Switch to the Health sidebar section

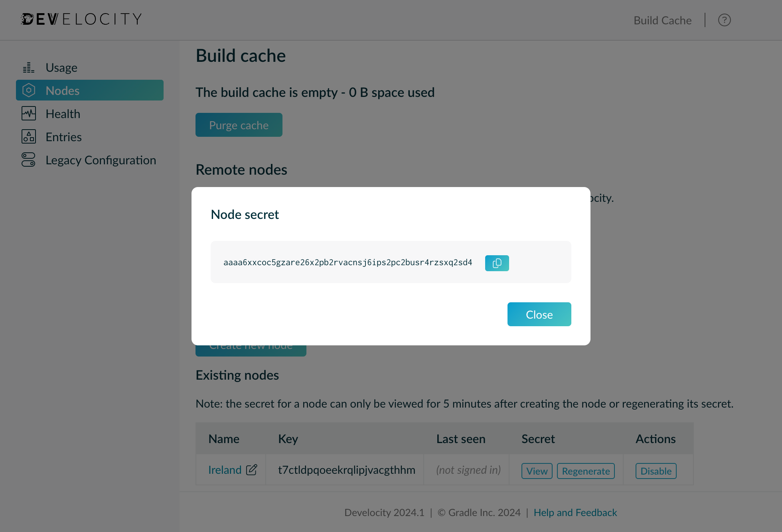coord(63,114)
